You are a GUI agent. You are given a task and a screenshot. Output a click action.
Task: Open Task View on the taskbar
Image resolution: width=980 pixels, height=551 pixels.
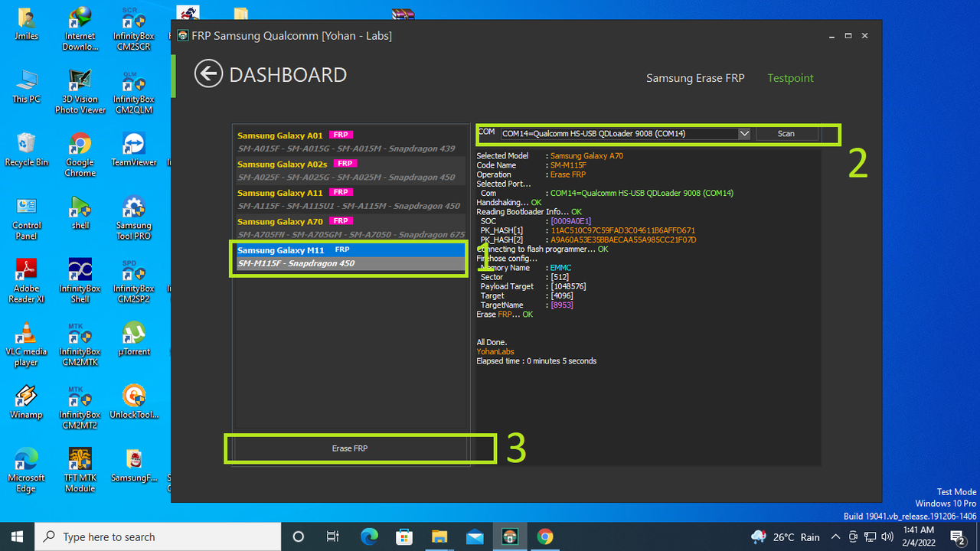click(333, 536)
